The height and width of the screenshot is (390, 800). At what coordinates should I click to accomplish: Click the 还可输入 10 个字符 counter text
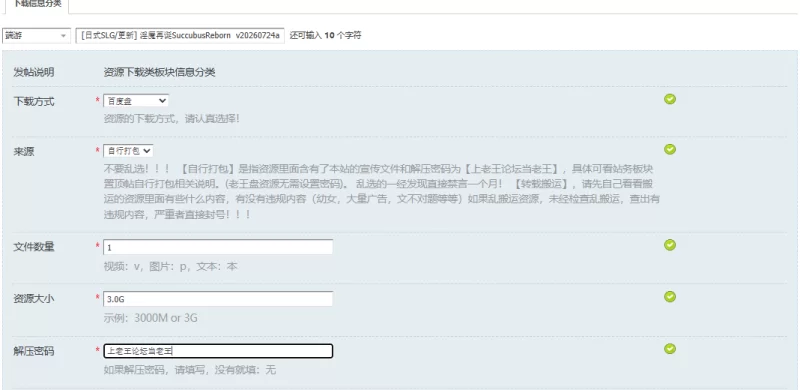coord(326,36)
